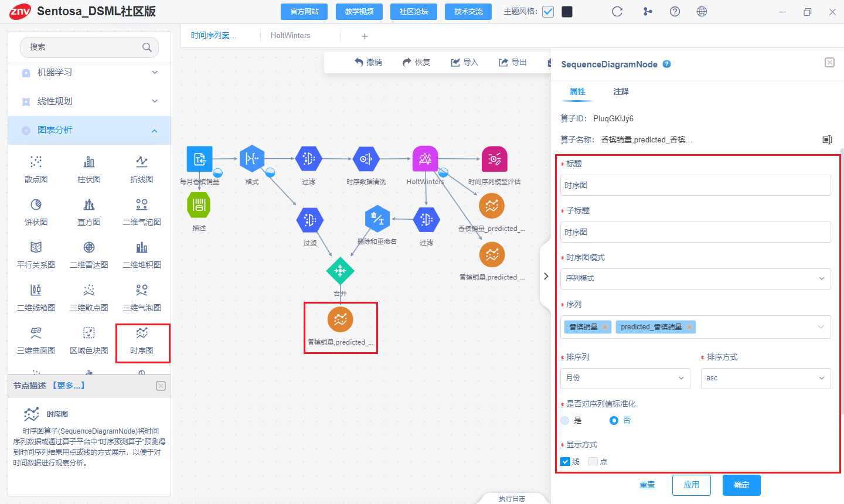Open the 时序图模式 dropdown
The image size is (844, 504).
695,279
